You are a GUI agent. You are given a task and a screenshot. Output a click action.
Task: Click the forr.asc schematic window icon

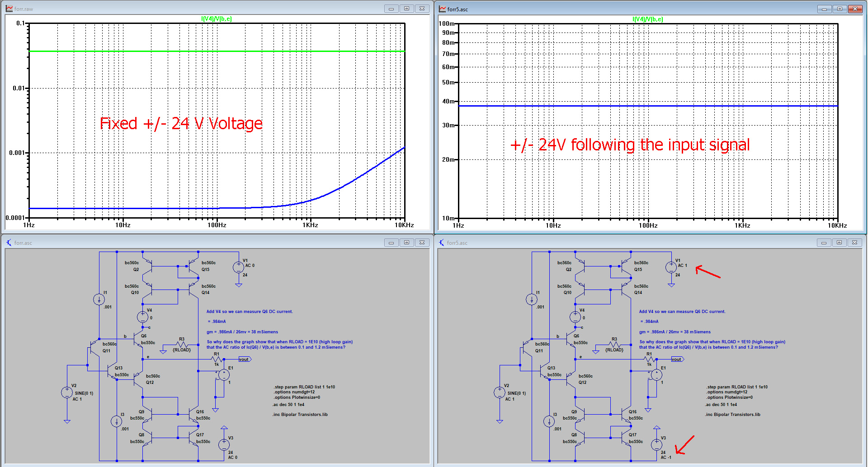coord(9,243)
